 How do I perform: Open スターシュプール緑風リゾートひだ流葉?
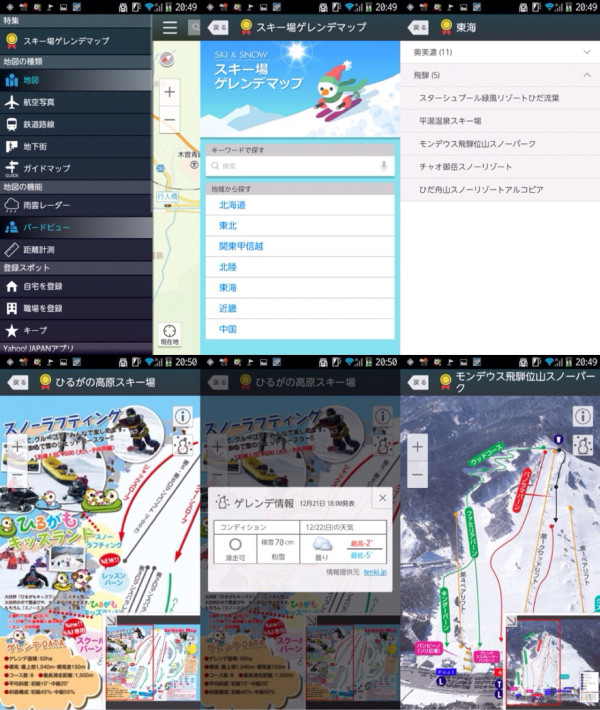[x=500, y=98]
